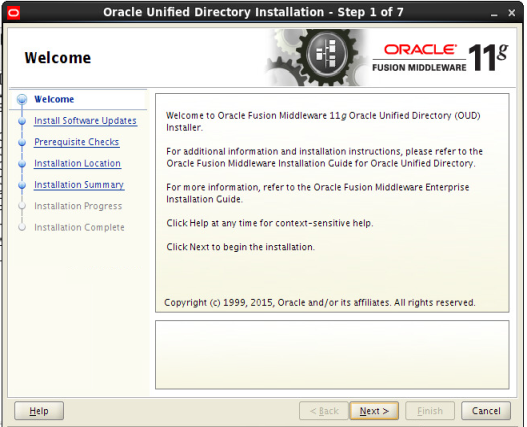Cancel the installation
The width and height of the screenshot is (527, 427).
coord(486,411)
